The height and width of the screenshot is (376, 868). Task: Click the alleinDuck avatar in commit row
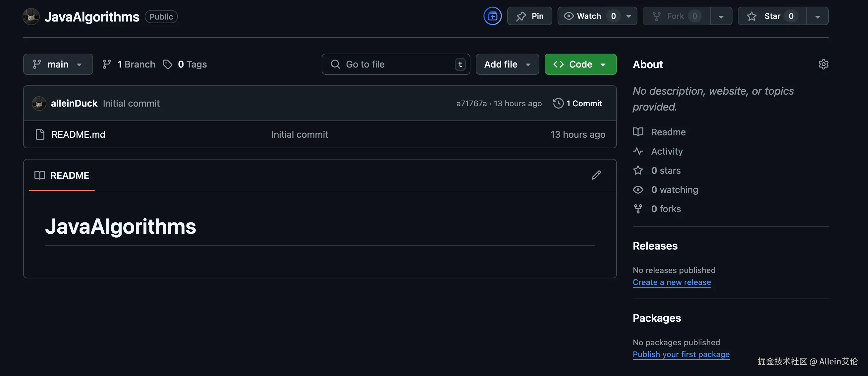pyautogui.click(x=39, y=103)
